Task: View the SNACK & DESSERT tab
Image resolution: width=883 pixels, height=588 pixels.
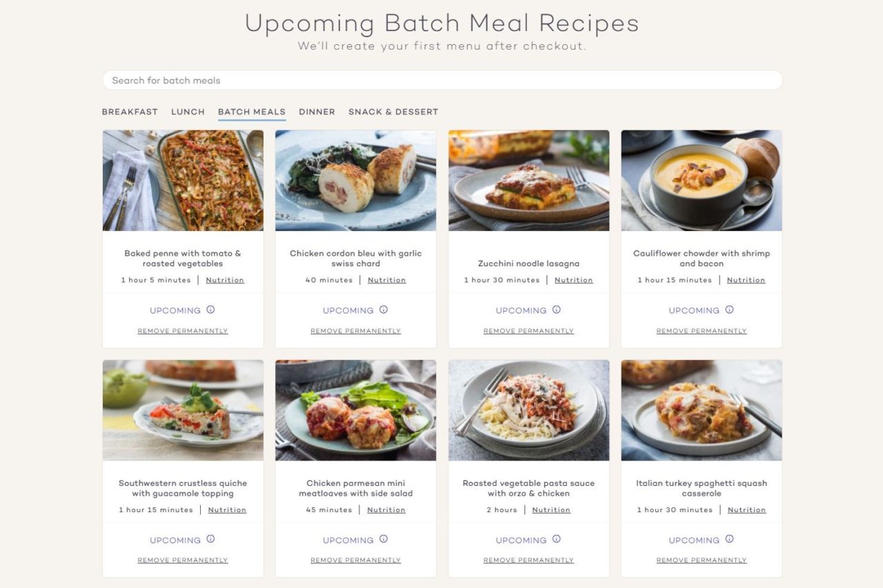Action: coord(393,112)
